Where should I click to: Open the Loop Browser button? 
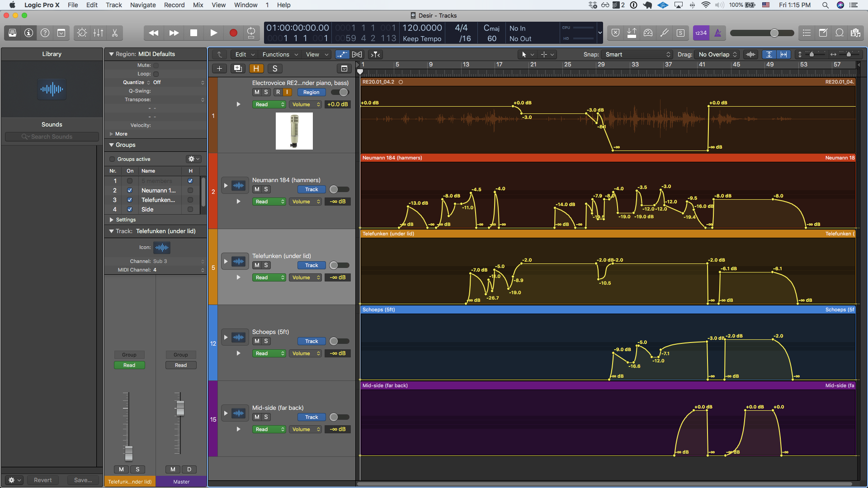click(839, 33)
